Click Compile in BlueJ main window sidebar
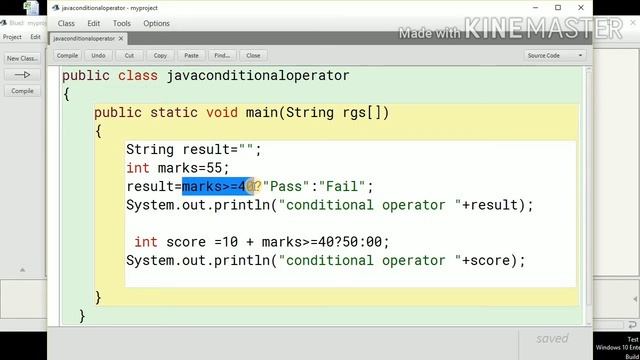The image size is (640, 360). [22, 91]
